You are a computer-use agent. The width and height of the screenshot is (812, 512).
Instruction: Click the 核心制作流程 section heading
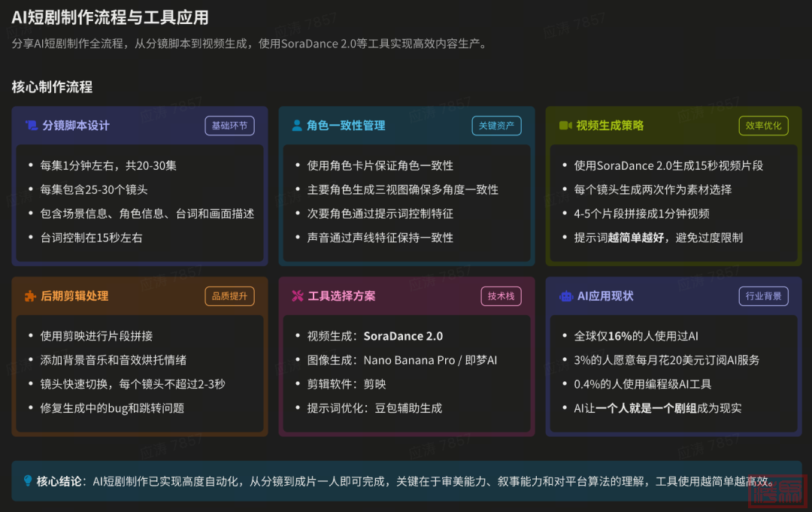point(52,87)
